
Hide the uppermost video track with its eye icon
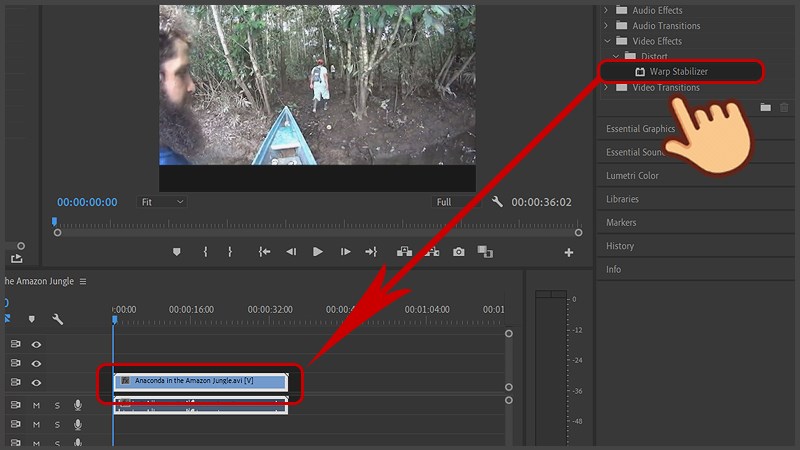pyautogui.click(x=36, y=344)
